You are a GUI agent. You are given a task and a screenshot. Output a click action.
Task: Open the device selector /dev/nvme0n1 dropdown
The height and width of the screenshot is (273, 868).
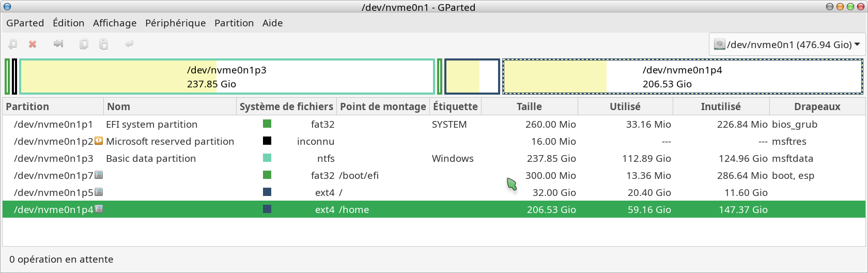[x=787, y=44]
